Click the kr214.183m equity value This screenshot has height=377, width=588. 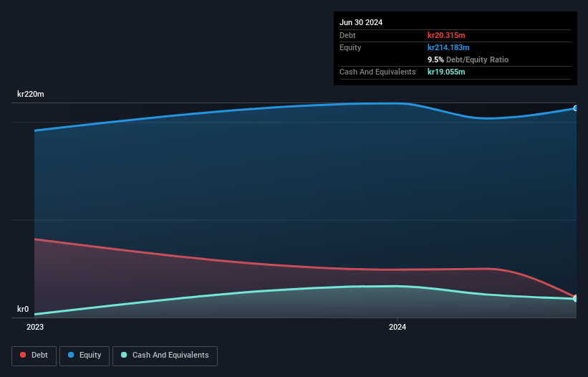coord(448,47)
